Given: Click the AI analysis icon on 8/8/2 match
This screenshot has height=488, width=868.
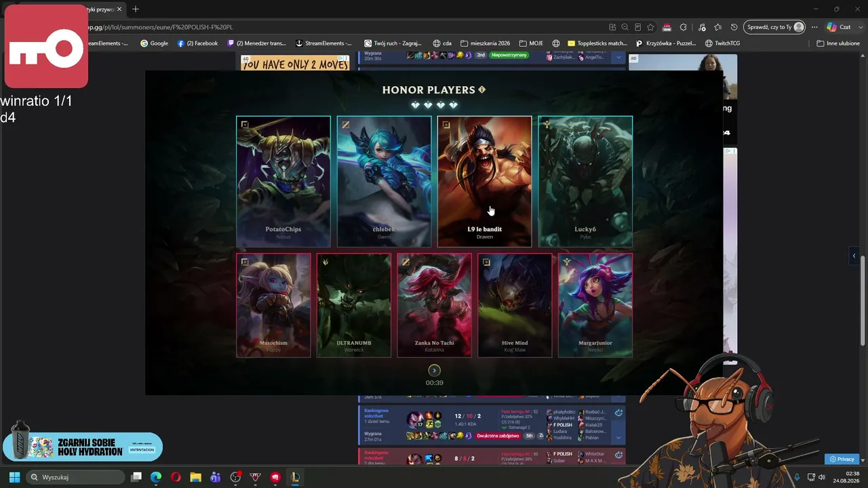Looking at the screenshot, I should 618,453.
